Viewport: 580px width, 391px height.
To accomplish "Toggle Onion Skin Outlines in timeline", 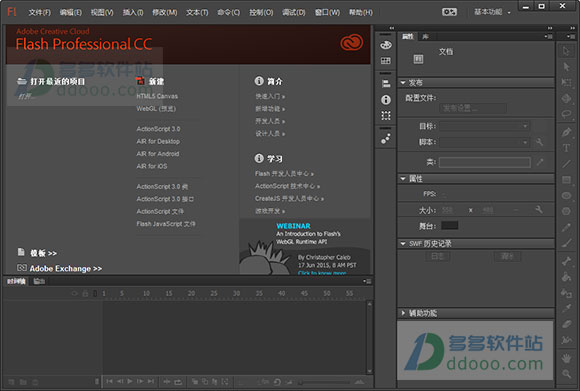I will click(x=205, y=381).
